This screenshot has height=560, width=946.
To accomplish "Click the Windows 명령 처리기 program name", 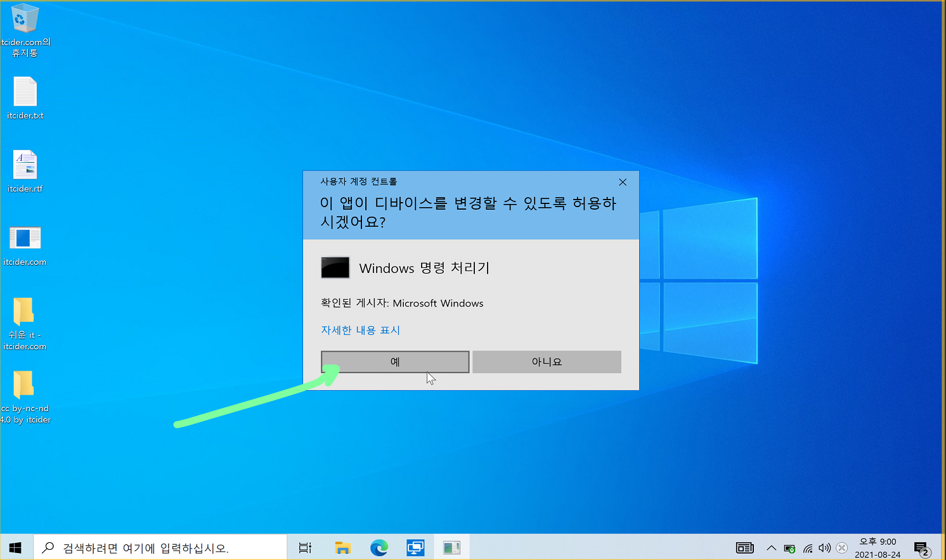I will tap(424, 268).
